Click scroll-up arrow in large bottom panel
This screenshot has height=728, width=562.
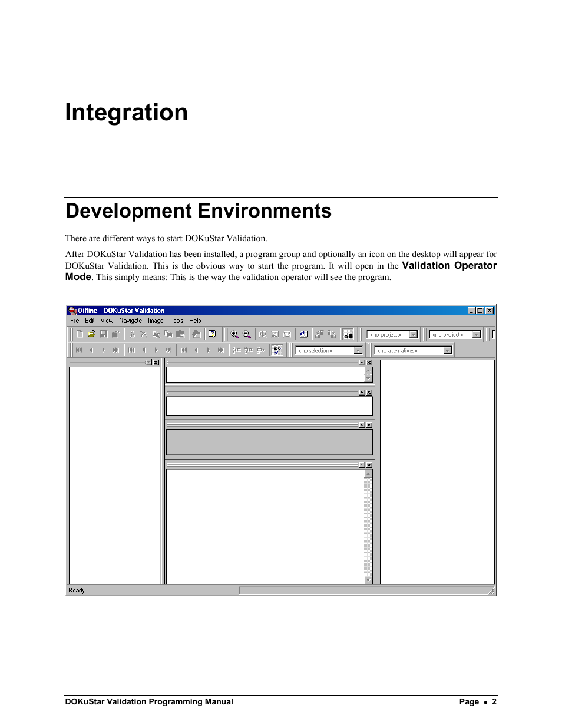pyautogui.click(x=368, y=473)
